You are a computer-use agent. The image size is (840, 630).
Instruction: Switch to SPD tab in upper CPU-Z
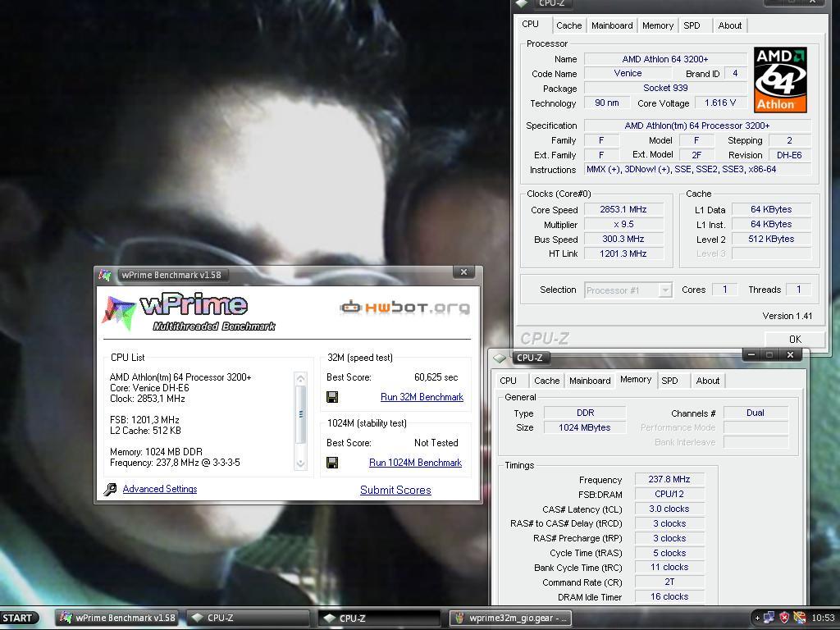coord(692,25)
